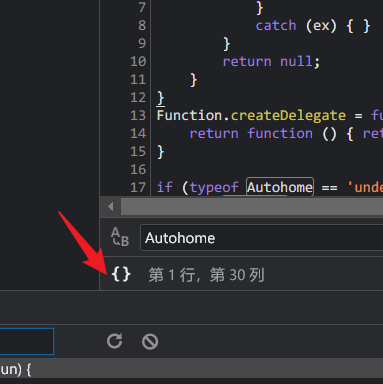Click 'return null;' on line 10
This screenshot has height=384, width=383.
[271, 61]
